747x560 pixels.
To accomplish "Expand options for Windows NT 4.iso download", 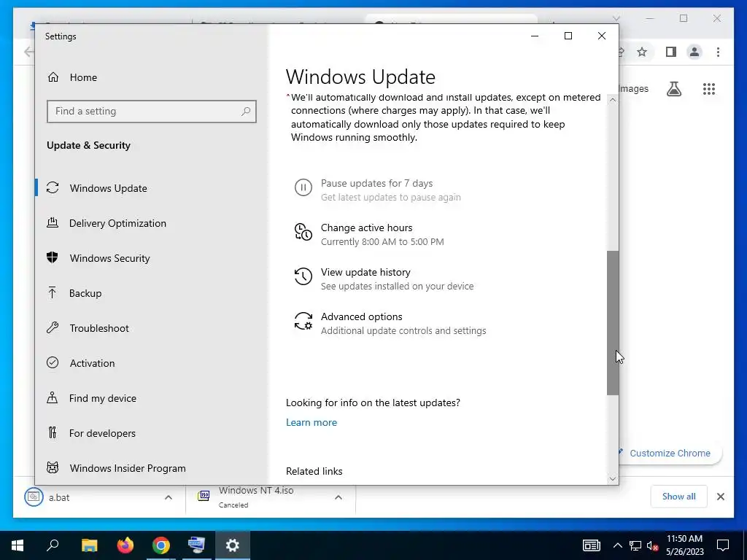I will [338, 497].
